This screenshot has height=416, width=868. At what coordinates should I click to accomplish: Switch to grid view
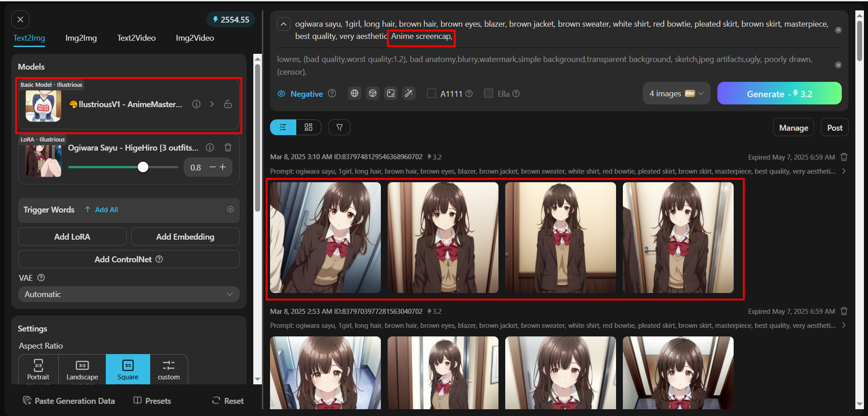(308, 127)
